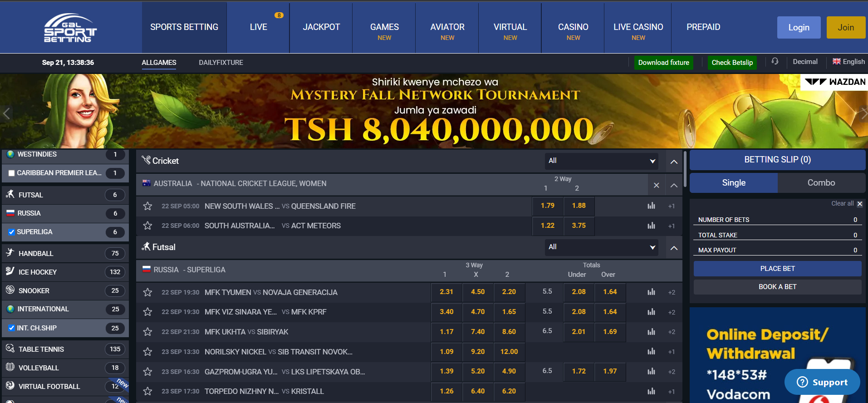Select odds 8.60 for Sibiryak win

tap(509, 332)
